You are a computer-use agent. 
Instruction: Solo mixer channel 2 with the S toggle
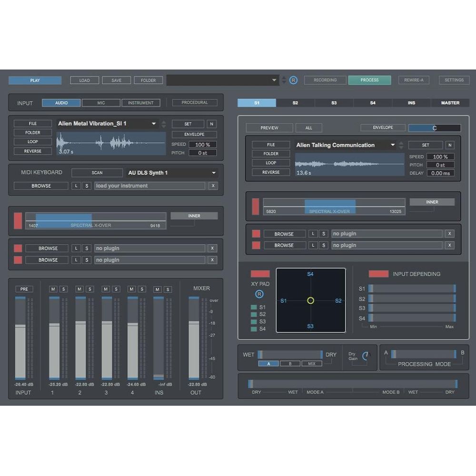[x=89, y=289]
